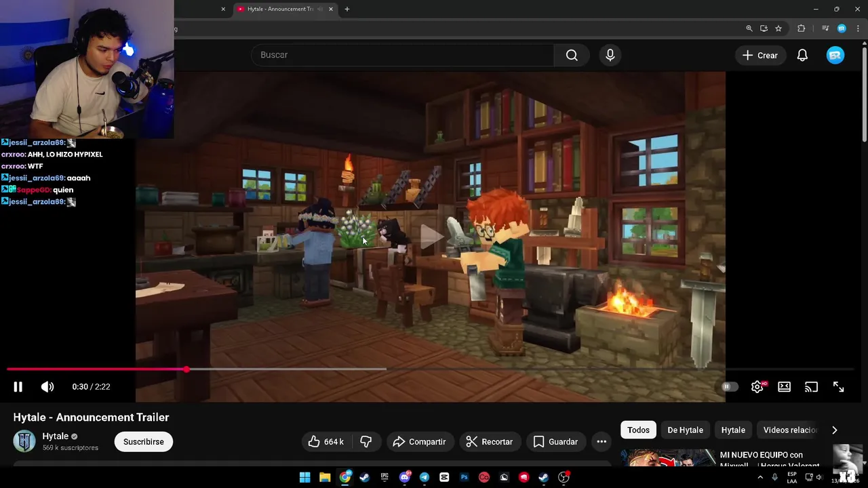Image resolution: width=868 pixels, height=488 pixels.
Task: Click the Buscar search field
Action: point(403,55)
